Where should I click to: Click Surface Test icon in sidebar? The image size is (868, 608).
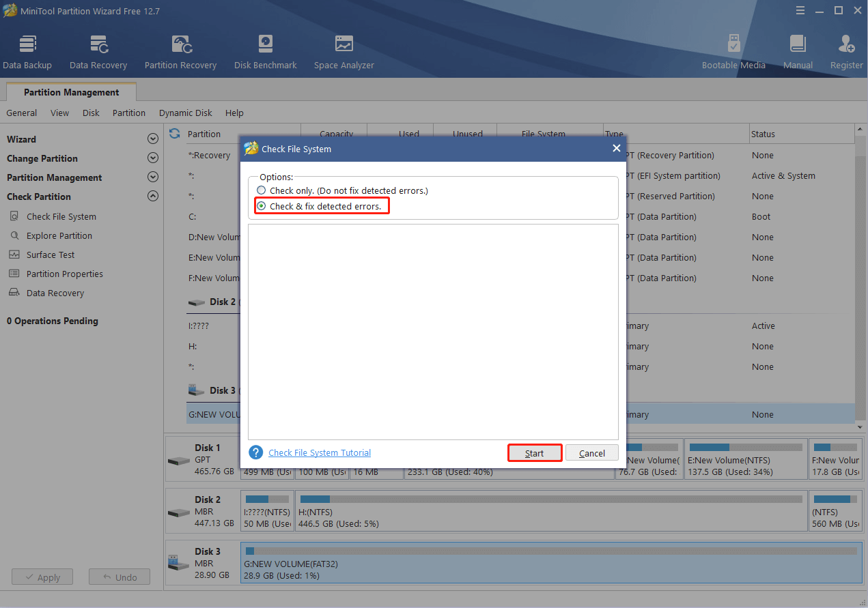(x=14, y=255)
